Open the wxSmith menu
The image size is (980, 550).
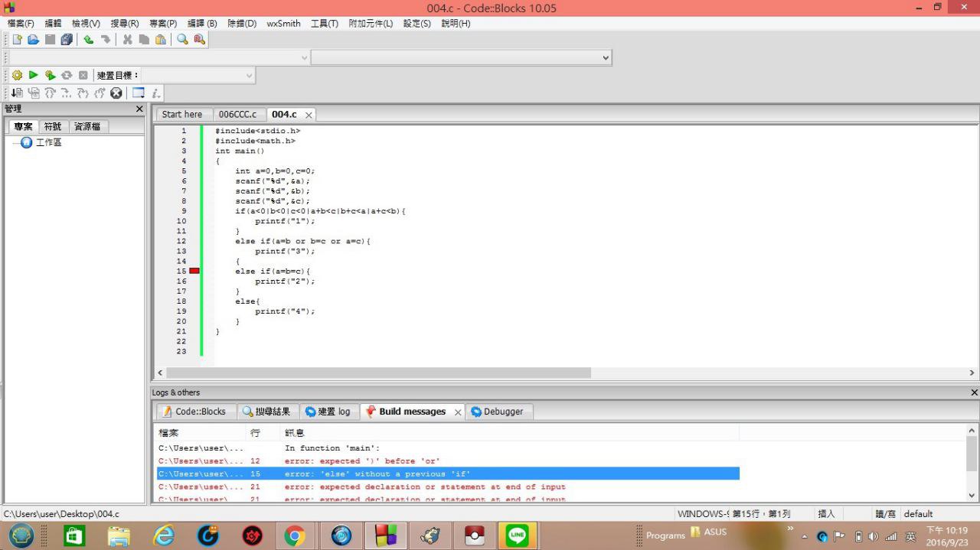[283, 24]
